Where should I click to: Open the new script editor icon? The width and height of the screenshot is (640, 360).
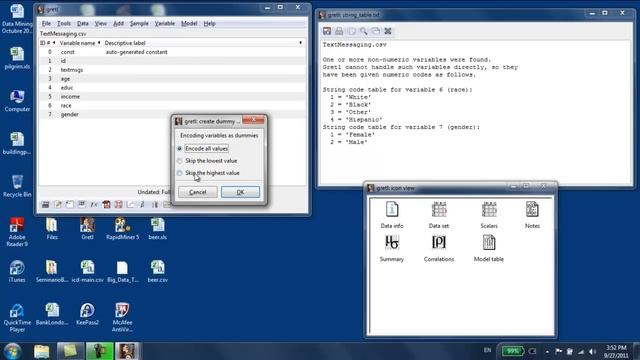click(x=58, y=204)
